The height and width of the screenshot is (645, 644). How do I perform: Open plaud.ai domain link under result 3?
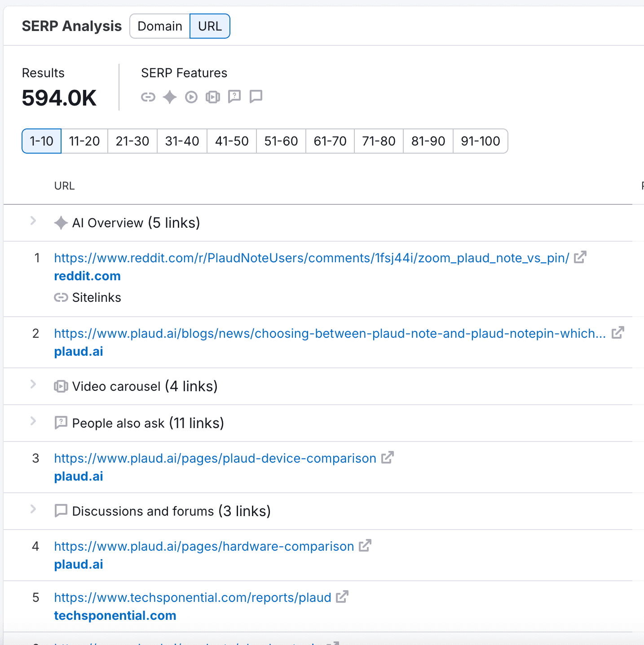(79, 476)
